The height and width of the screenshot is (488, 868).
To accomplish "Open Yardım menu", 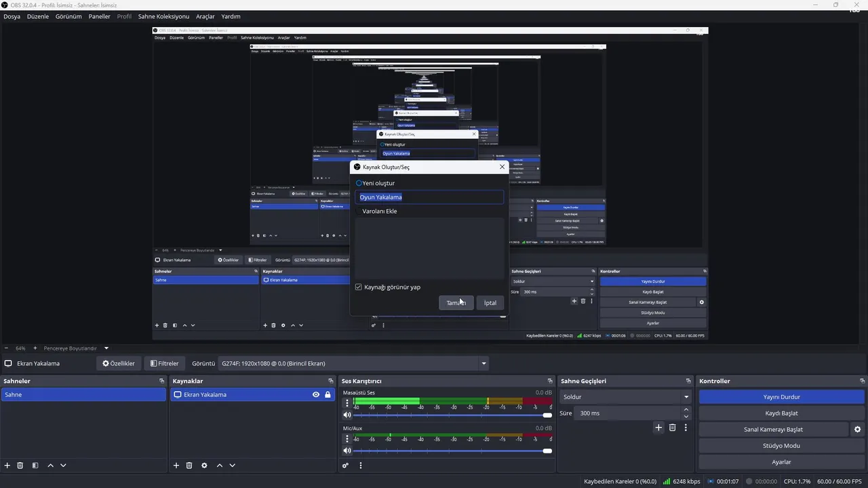I will (231, 16).
